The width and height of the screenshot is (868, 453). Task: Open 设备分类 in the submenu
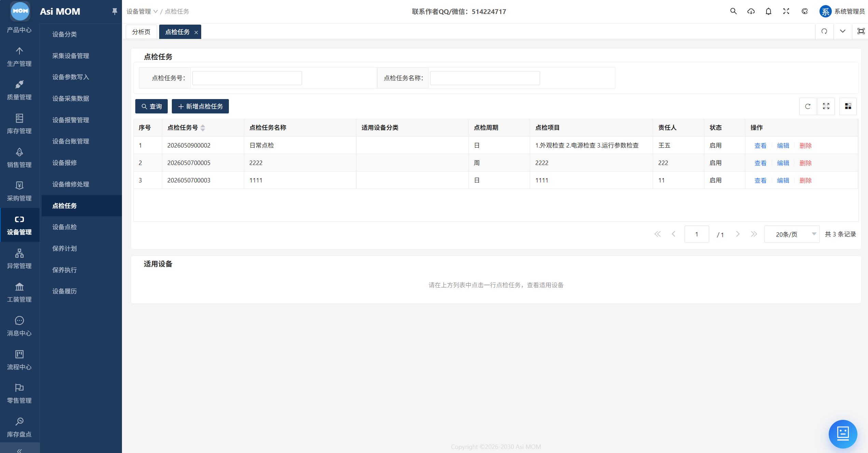(x=81, y=34)
